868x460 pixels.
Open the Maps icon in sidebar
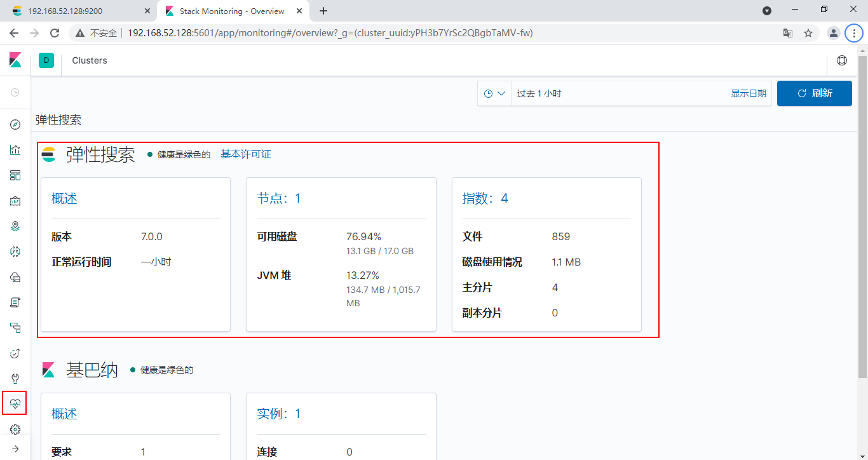pos(15,226)
